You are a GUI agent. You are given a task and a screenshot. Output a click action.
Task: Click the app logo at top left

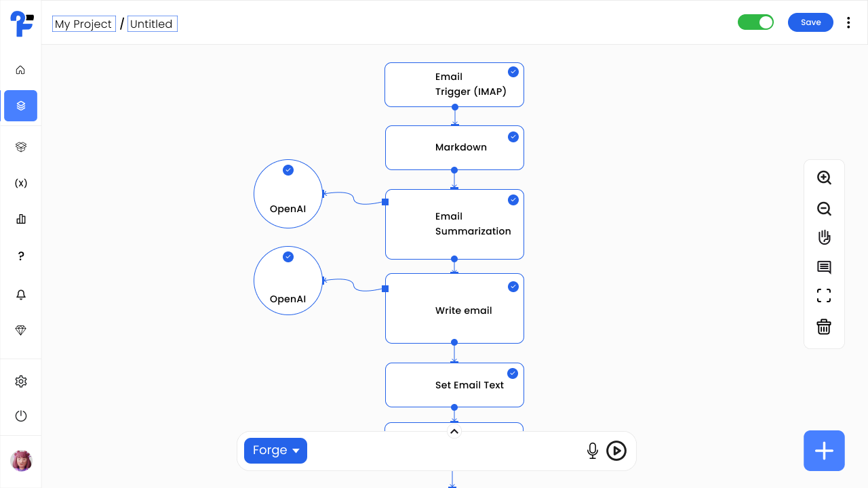pos(22,24)
